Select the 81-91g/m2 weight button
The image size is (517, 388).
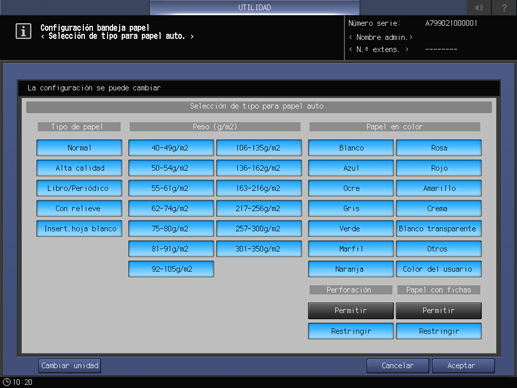pyautogui.click(x=171, y=249)
